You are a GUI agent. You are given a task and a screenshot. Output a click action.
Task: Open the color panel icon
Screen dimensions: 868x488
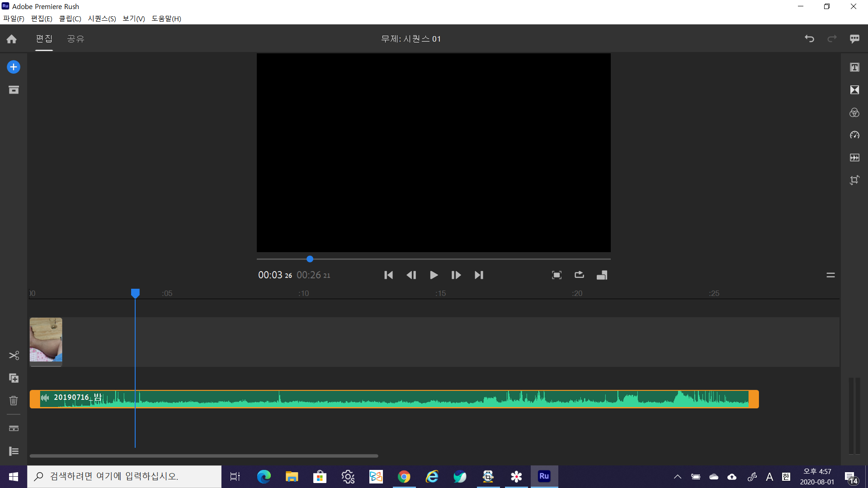pyautogui.click(x=854, y=113)
